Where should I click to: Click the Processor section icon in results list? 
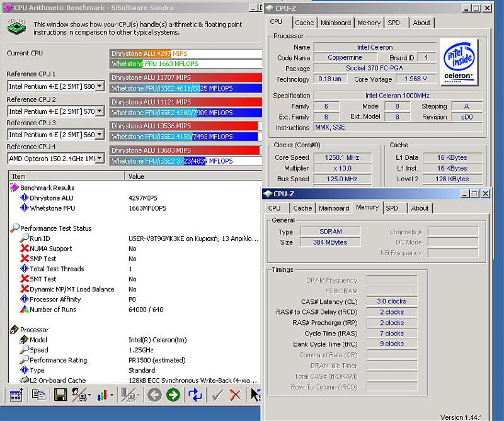(14, 330)
